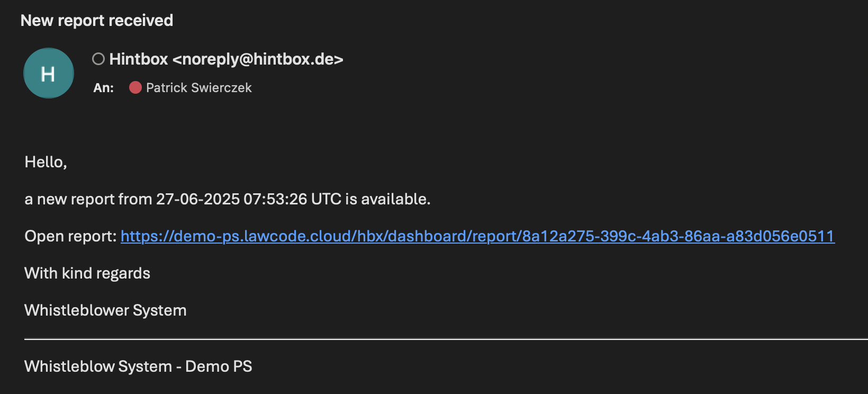This screenshot has height=394, width=868.
Task: Click the 27-06-2025 date in the message
Action: point(198,199)
